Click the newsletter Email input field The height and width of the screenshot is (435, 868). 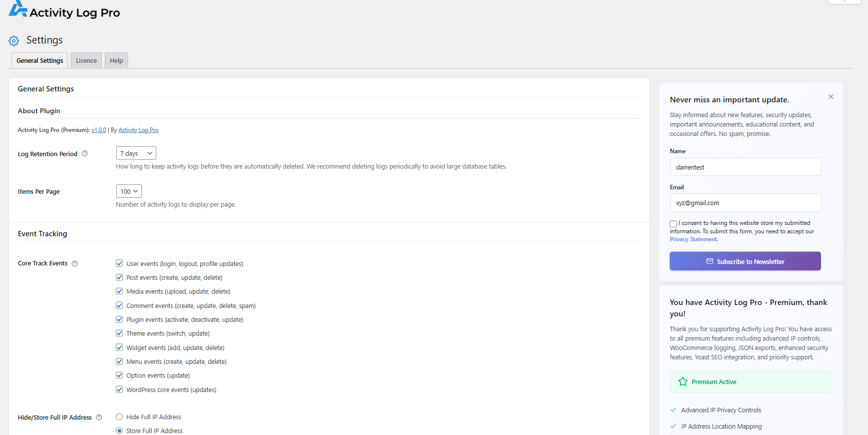click(x=745, y=203)
